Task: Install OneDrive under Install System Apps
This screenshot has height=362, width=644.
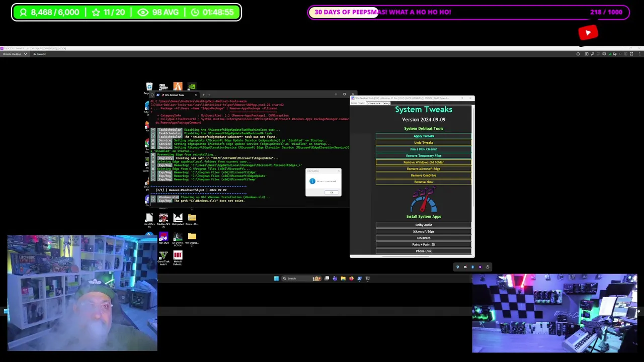Action: tap(424, 238)
